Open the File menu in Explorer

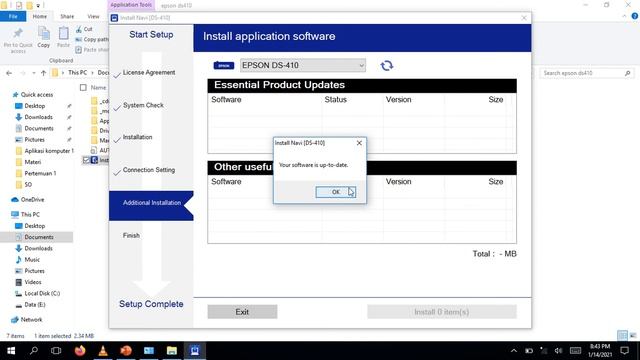click(13, 16)
